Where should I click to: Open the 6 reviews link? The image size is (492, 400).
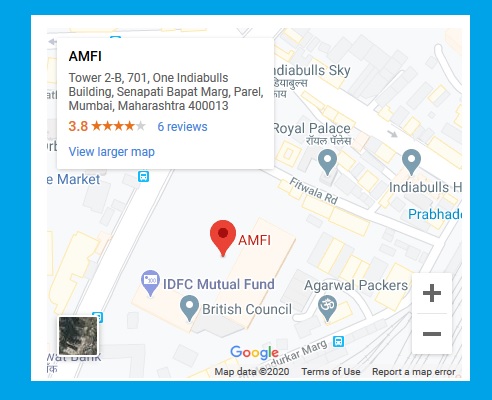pos(182,127)
